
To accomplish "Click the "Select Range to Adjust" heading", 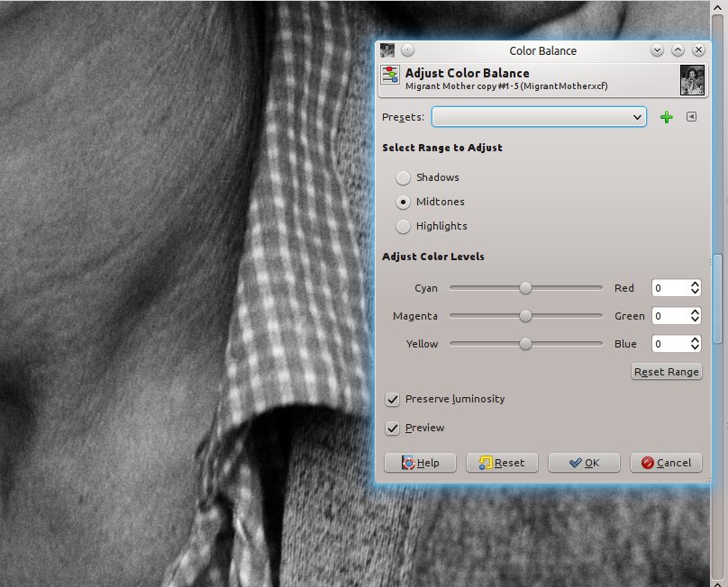I will (x=442, y=148).
